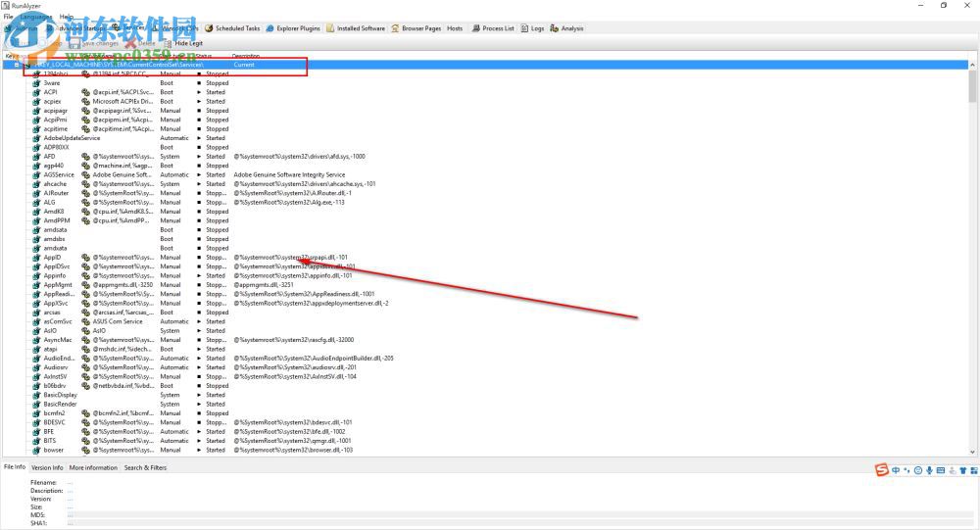Click the gear service icon of the Audiosrv row
The width and height of the screenshot is (980, 530).
coord(37,367)
